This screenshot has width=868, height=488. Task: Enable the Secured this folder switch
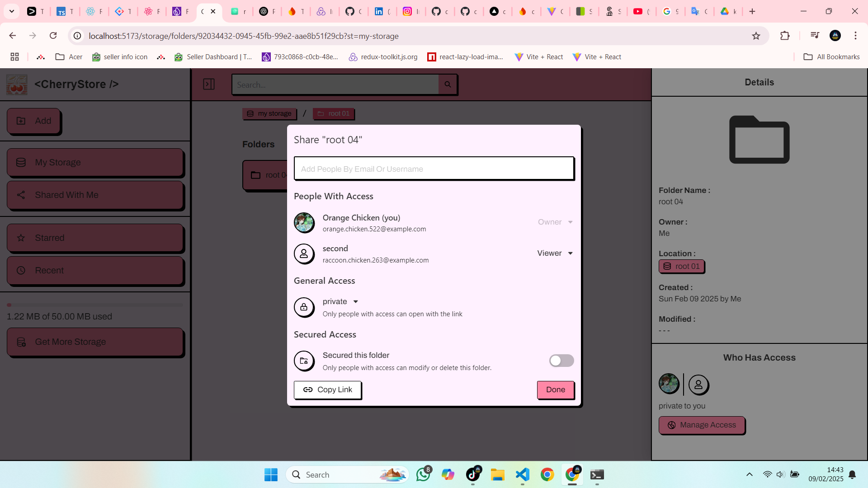coord(561,361)
